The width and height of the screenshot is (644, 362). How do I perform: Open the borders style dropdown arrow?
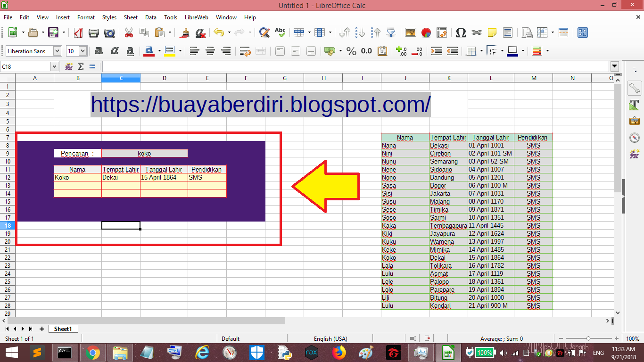tap(501, 50)
